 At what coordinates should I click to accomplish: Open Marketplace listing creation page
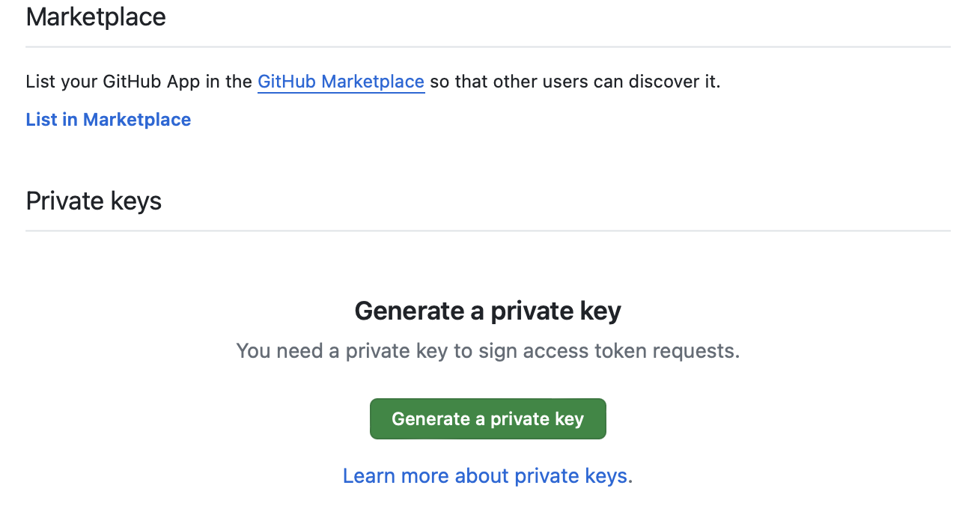(108, 120)
